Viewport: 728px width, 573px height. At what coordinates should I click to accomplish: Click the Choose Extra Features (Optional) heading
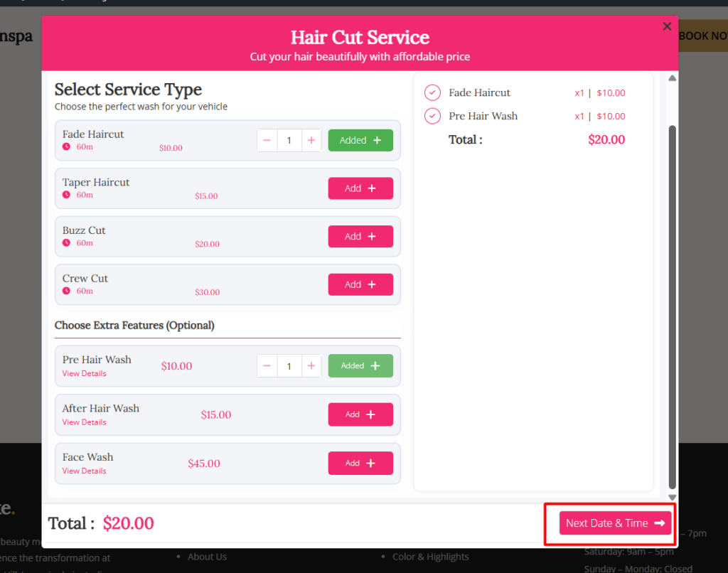pyautogui.click(x=134, y=326)
